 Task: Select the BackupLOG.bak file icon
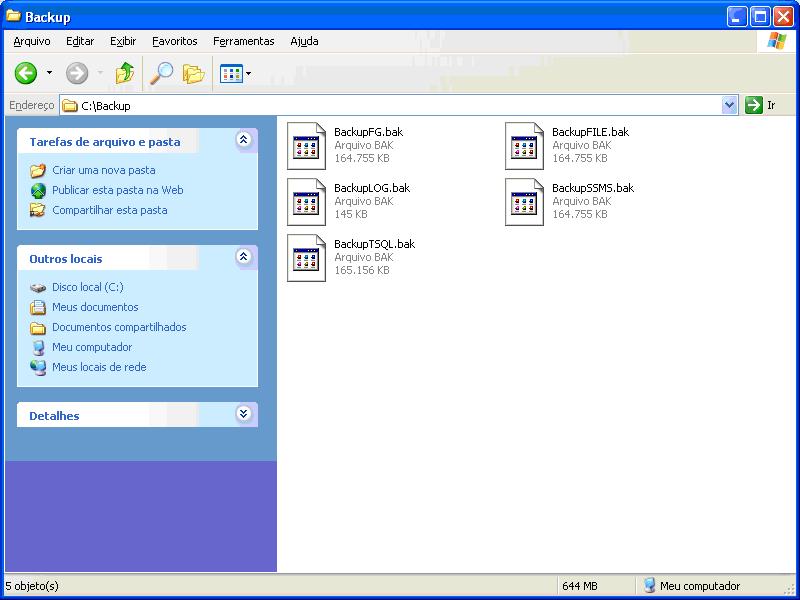306,201
